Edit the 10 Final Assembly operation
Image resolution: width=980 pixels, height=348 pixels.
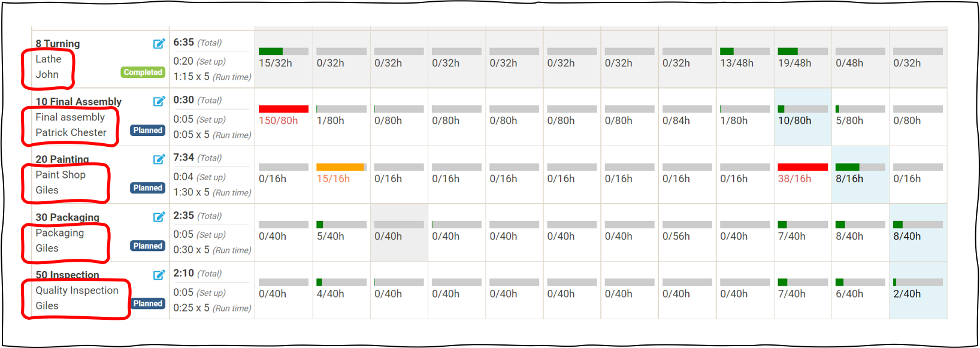point(159,101)
